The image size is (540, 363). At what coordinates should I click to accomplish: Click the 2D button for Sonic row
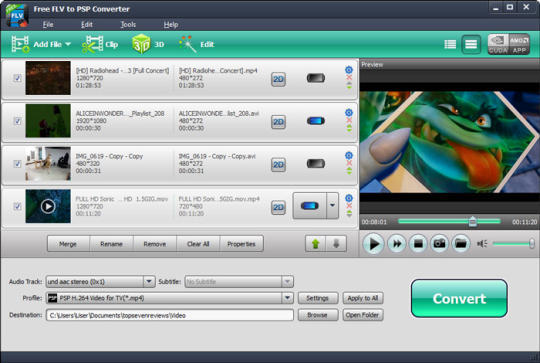pos(278,207)
